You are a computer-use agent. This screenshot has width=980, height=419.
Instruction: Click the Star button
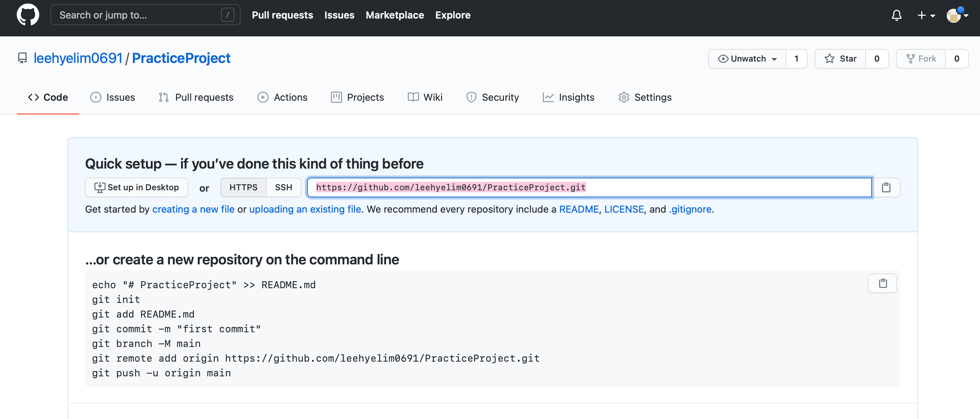click(840, 59)
